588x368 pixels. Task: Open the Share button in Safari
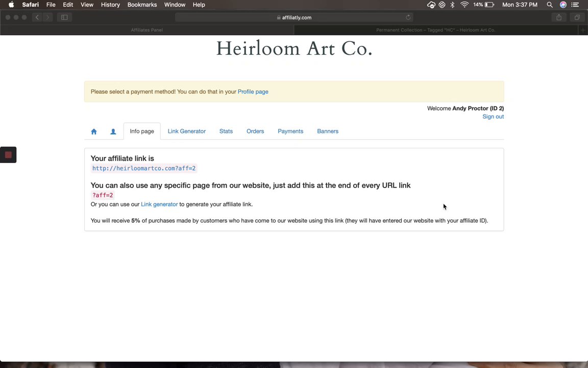559,17
